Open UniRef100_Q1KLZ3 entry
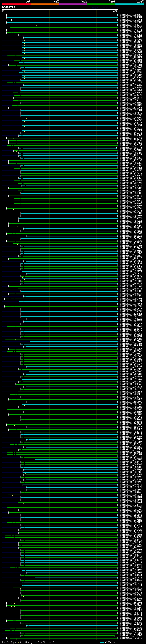 click(x=131, y=82)
